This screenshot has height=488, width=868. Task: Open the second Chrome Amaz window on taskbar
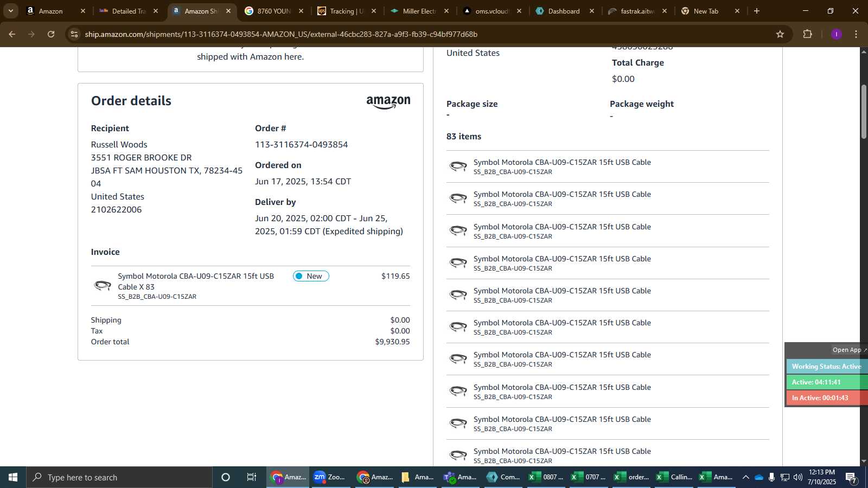[374, 477]
